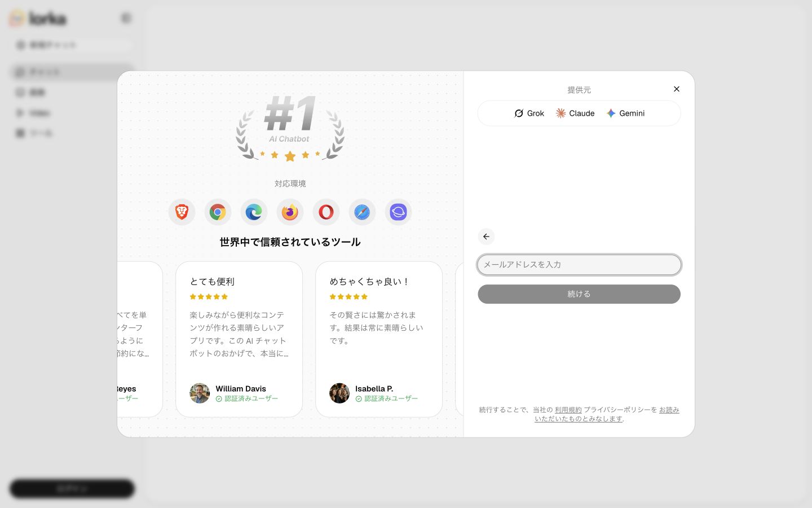
Task: Click the Microsoft Edge icon
Action: (254, 212)
